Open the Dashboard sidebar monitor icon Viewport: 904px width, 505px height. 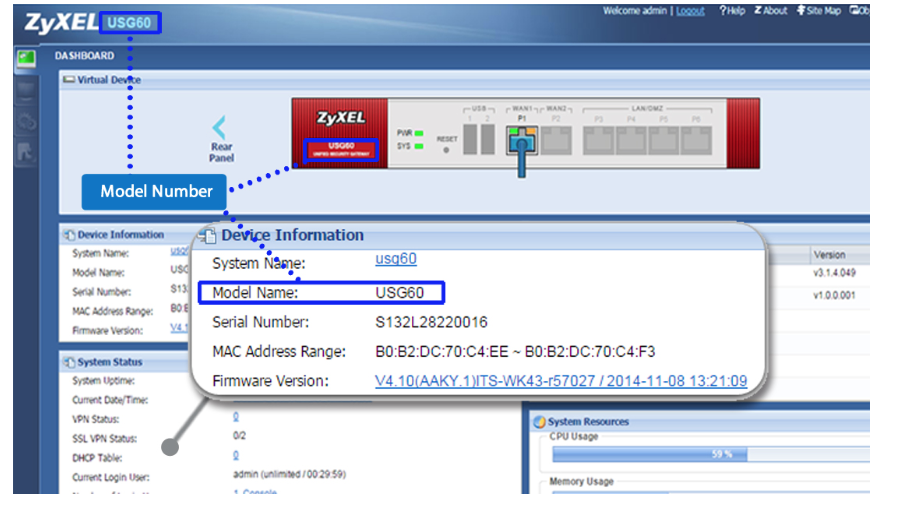pos(26,58)
